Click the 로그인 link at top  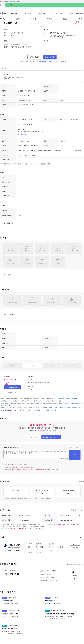pyautogui.click(x=78, y=8)
